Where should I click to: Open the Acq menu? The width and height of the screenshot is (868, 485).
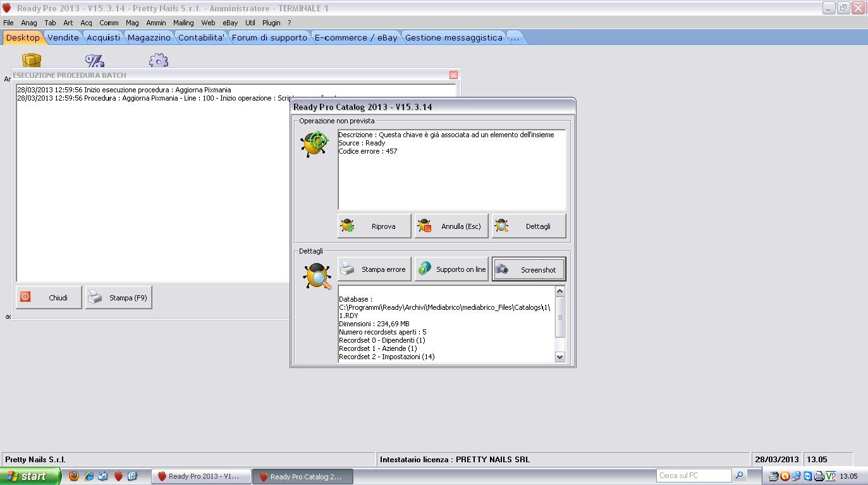[86, 23]
